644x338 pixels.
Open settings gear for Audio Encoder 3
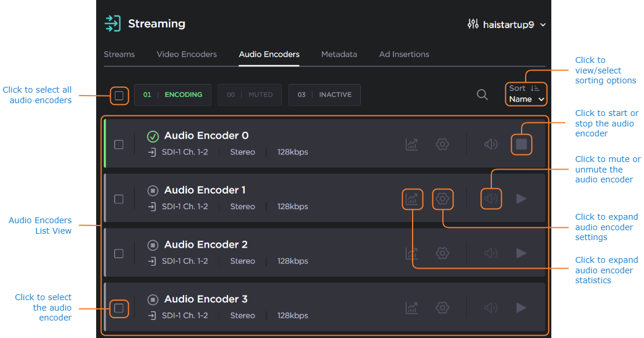pyautogui.click(x=442, y=308)
